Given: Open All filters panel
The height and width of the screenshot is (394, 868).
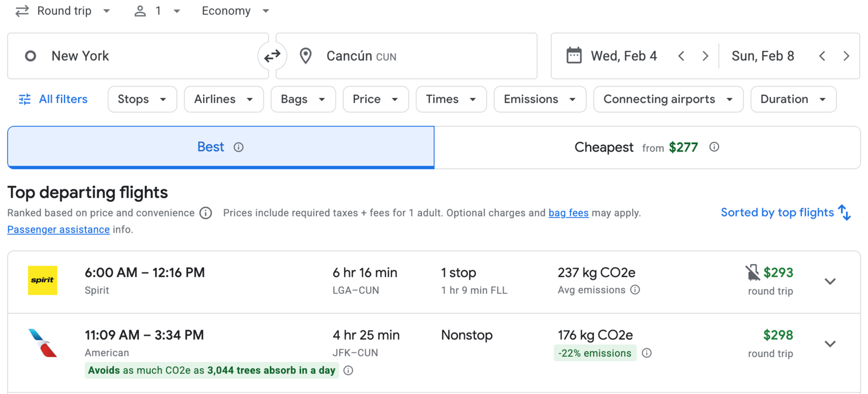Looking at the screenshot, I should click(53, 99).
